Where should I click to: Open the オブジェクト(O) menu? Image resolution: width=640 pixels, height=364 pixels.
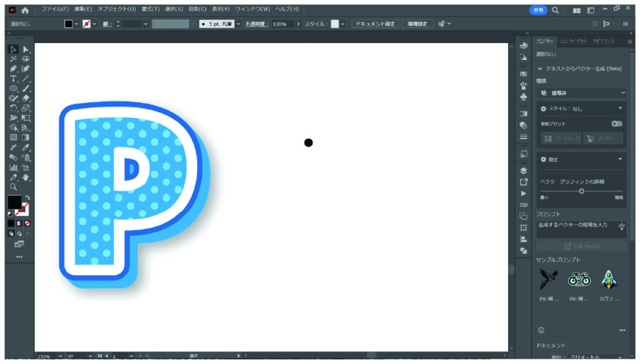point(117,9)
